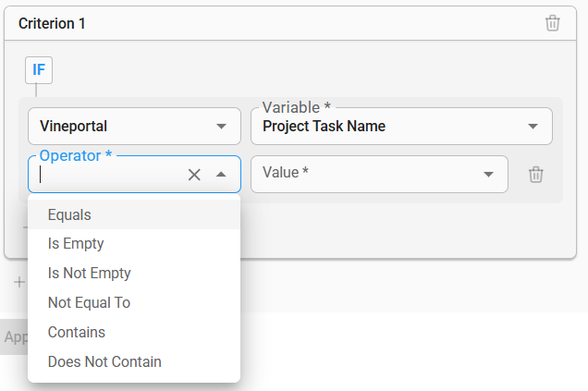Delete Criterion 1 using header trash icon
This screenshot has height=391, width=588.
pos(552,23)
